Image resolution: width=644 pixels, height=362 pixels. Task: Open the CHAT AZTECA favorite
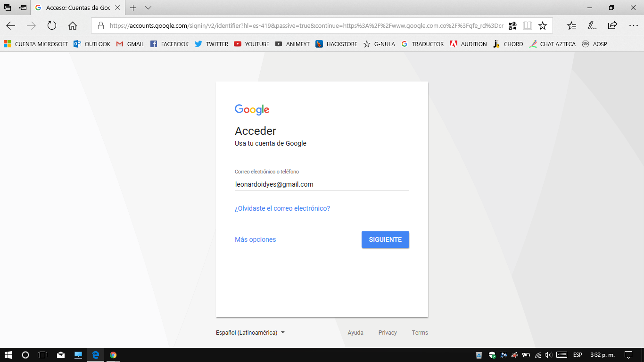[552, 44]
